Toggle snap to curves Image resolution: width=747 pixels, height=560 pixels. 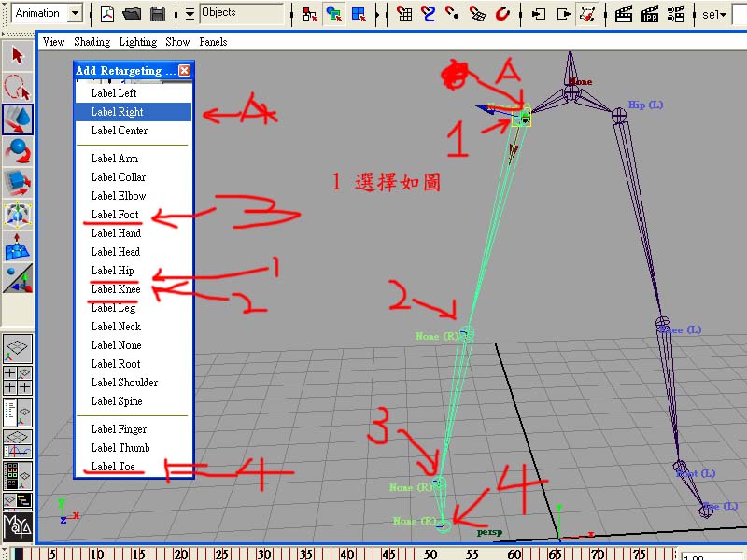pos(429,14)
